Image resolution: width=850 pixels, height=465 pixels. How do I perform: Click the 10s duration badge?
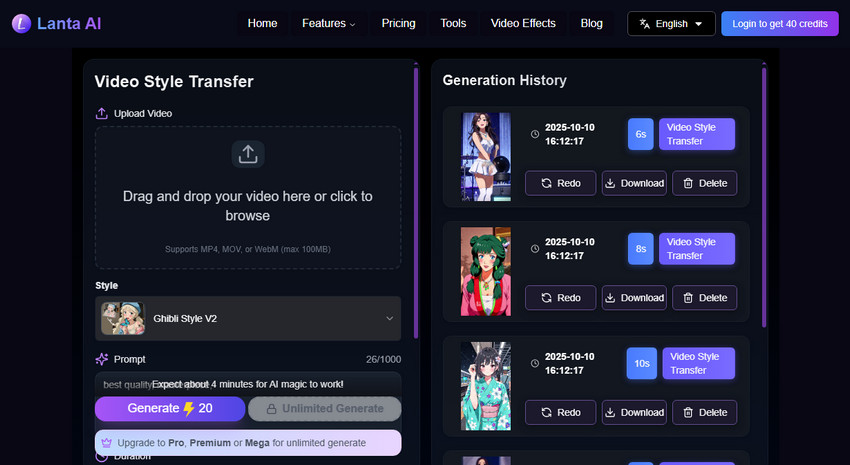(x=641, y=363)
